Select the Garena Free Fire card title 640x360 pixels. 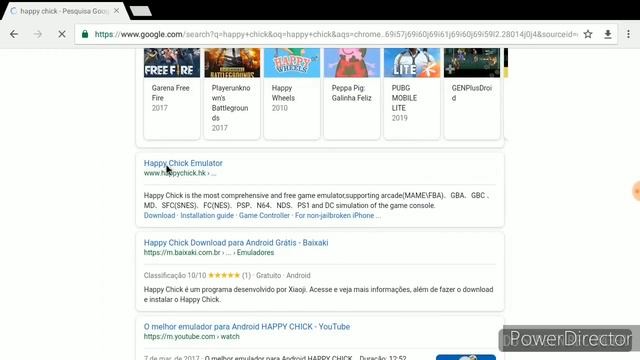click(170, 93)
